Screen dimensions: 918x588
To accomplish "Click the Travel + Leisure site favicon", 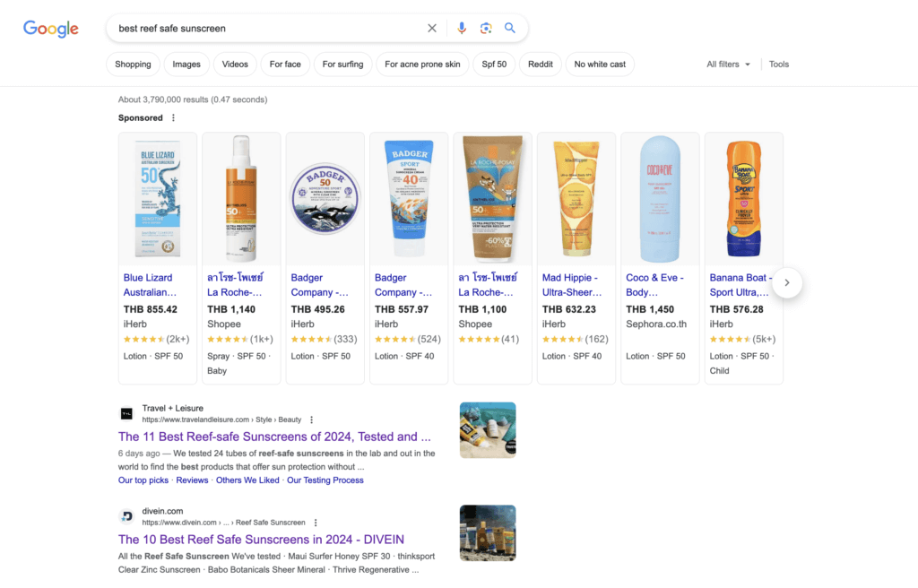I will (x=126, y=413).
